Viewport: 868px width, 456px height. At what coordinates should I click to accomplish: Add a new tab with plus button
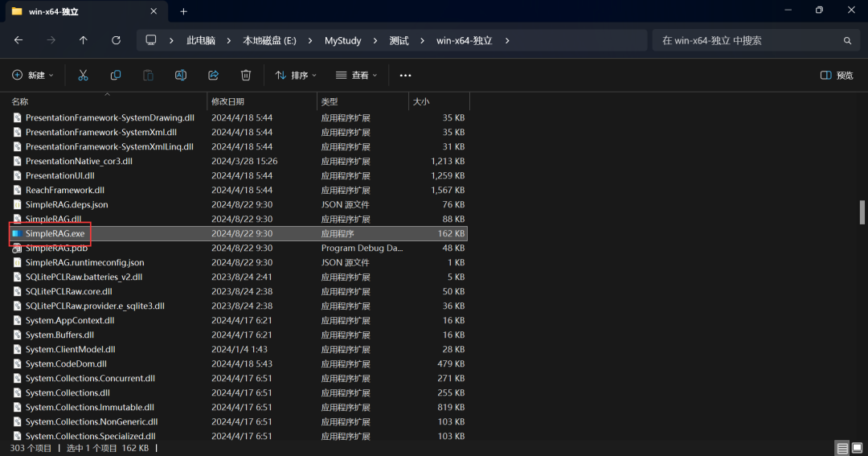(183, 11)
